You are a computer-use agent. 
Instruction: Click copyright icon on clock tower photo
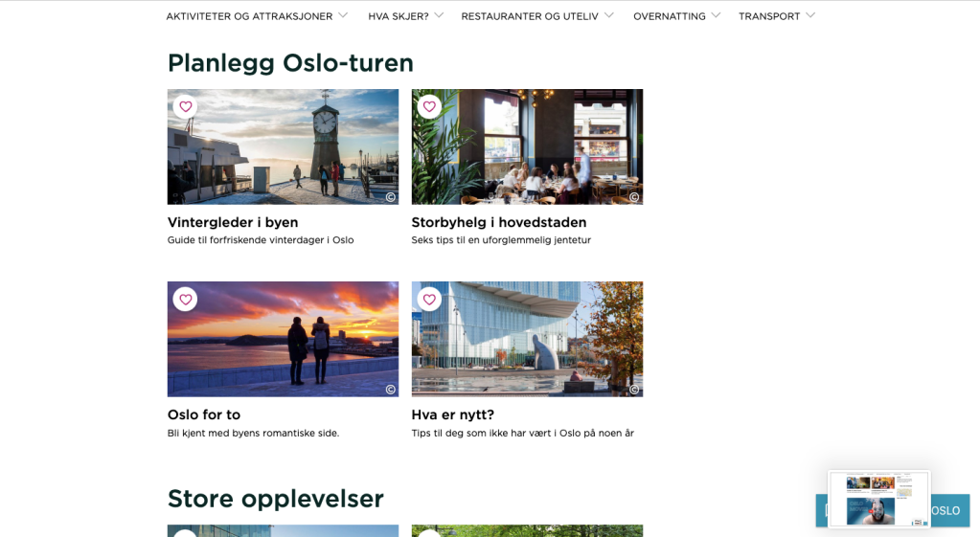391,197
